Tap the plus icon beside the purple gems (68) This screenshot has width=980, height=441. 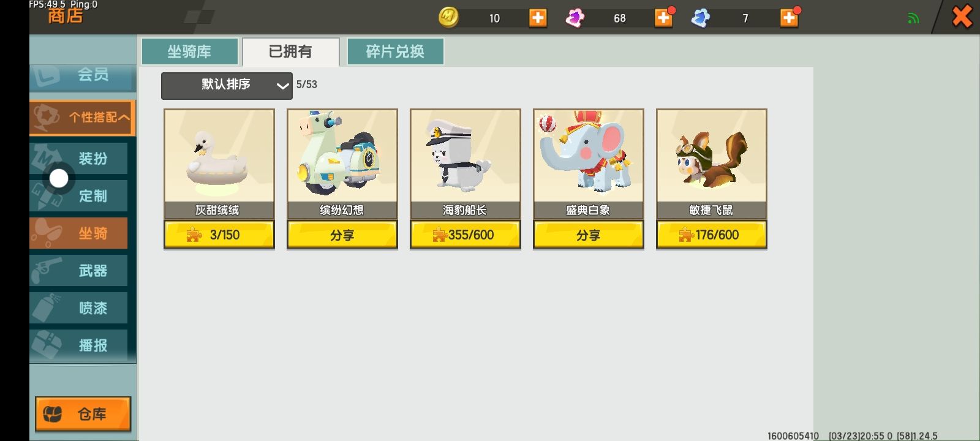tap(663, 18)
